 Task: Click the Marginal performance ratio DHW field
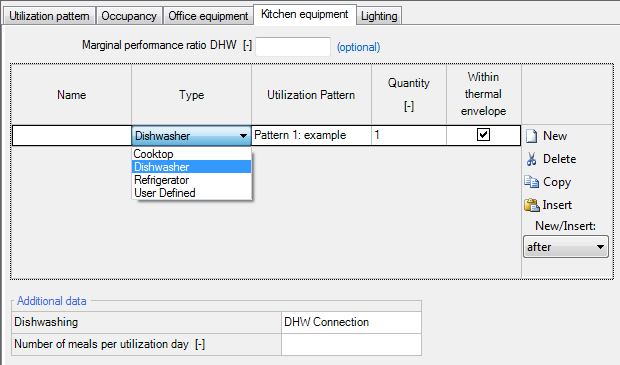point(293,47)
